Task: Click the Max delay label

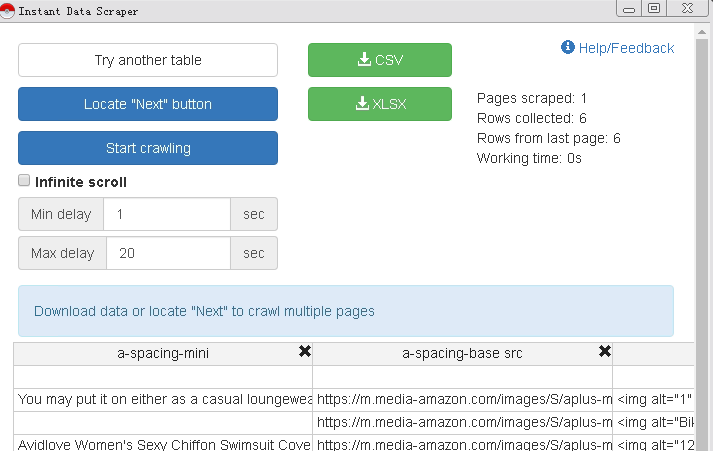Action: coord(62,253)
